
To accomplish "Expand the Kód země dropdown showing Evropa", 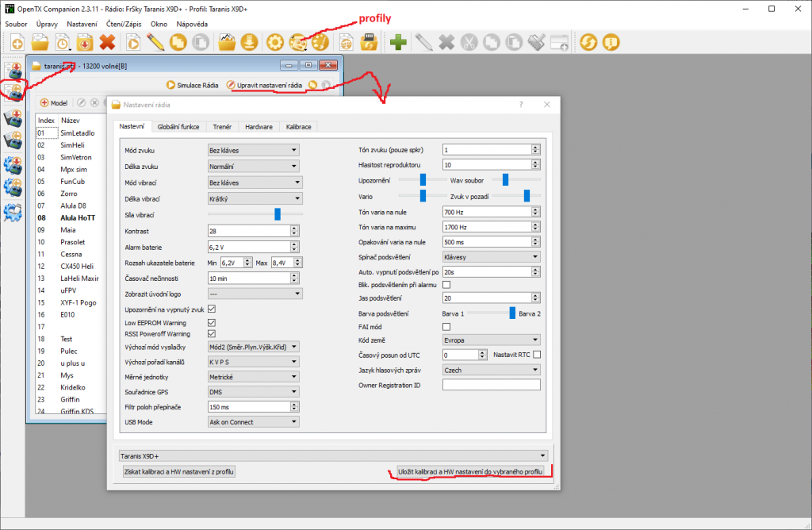I will click(x=491, y=340).
